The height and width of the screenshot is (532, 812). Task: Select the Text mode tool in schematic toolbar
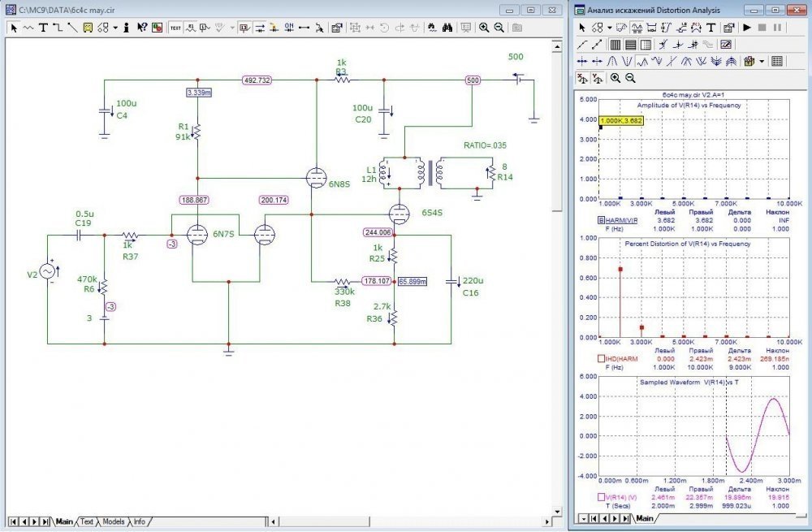[44, 28]
